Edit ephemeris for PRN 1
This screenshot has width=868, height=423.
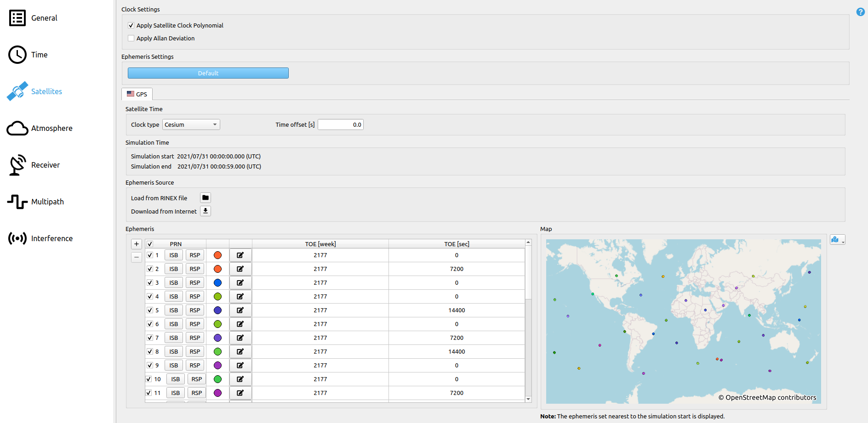pyautogui.click(x=240, y=255)
